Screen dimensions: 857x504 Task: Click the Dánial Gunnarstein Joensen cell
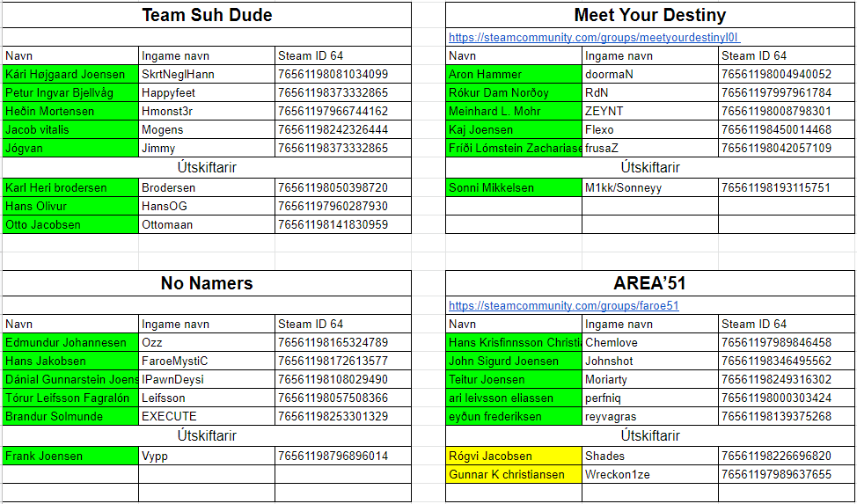70,380
